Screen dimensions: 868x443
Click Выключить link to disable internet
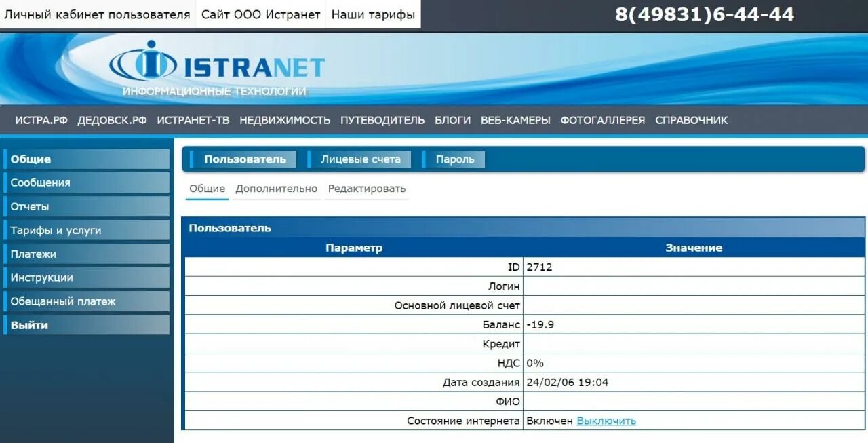tap(606, 421)
